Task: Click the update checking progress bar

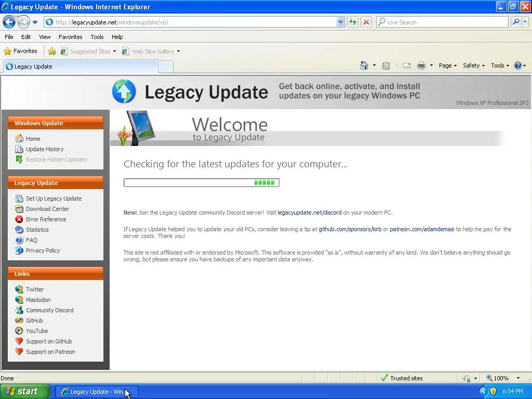Action: 202,182
